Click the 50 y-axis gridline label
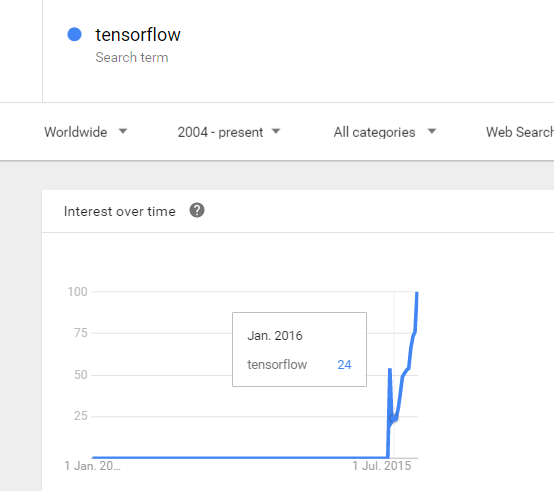Viewport: 554px width, 491px height. click(x=81, y=375)
